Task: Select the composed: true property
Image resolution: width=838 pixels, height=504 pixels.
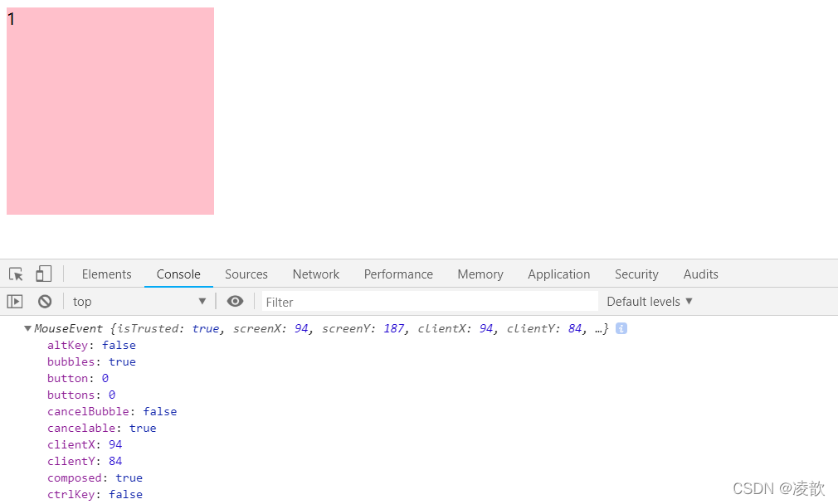Action: click(x=95, y=477)
